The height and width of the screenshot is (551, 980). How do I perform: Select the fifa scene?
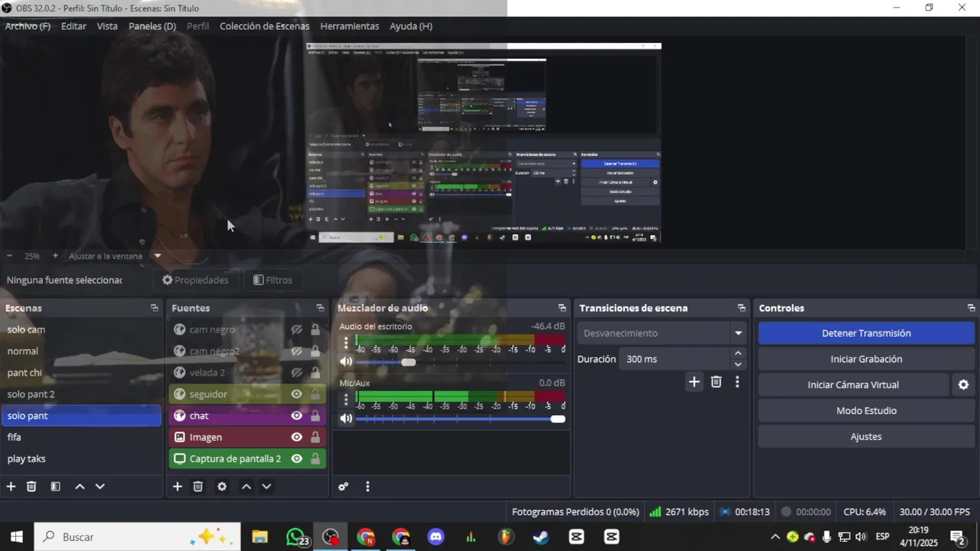(81, 437)
